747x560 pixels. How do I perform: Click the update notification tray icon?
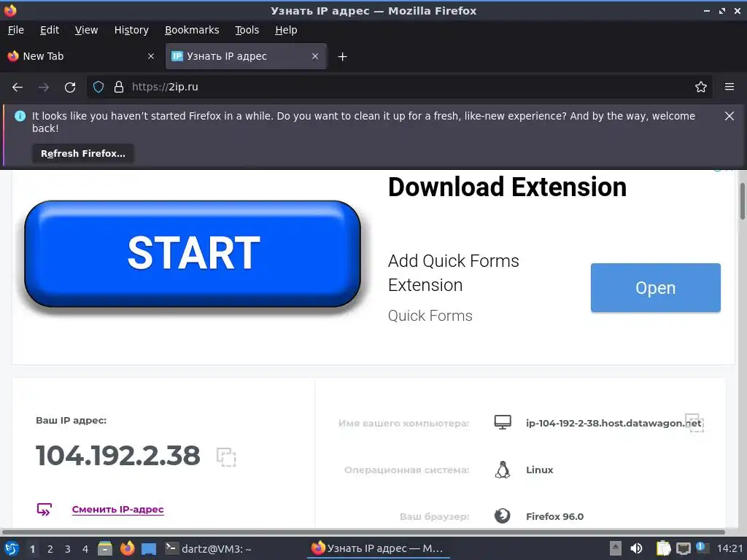pos(701,548)
